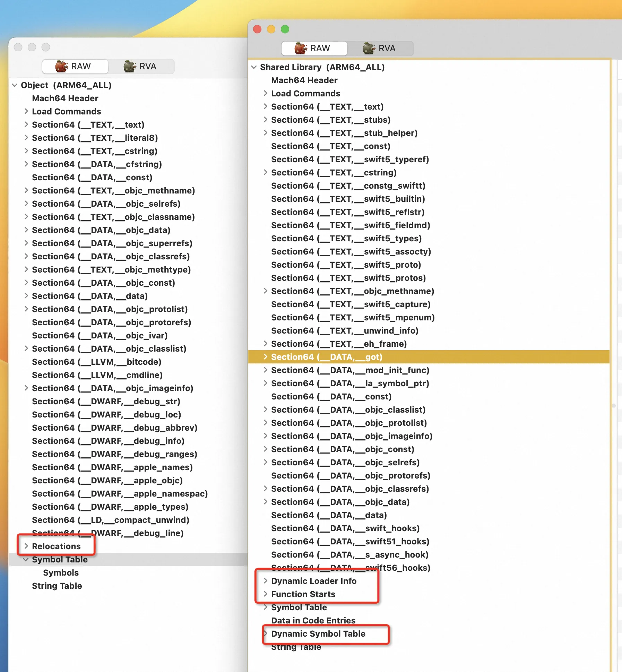Expand Section64 (__DATA,__mod_init_func)
Viewport: 622px width, 672px height.
[265, 370]
